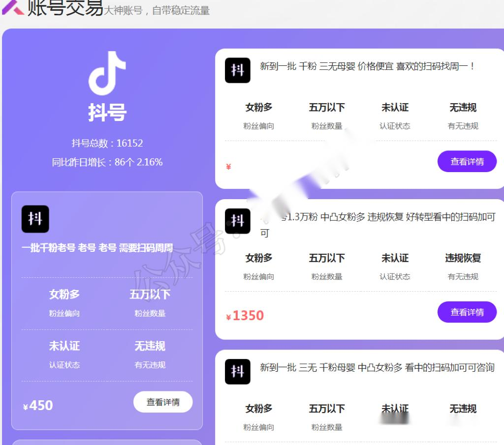This screenshot has height=445, width=504.
Task: Click 无违规 in the 三无 千粉母婴 listing
Action: point(463,409)
